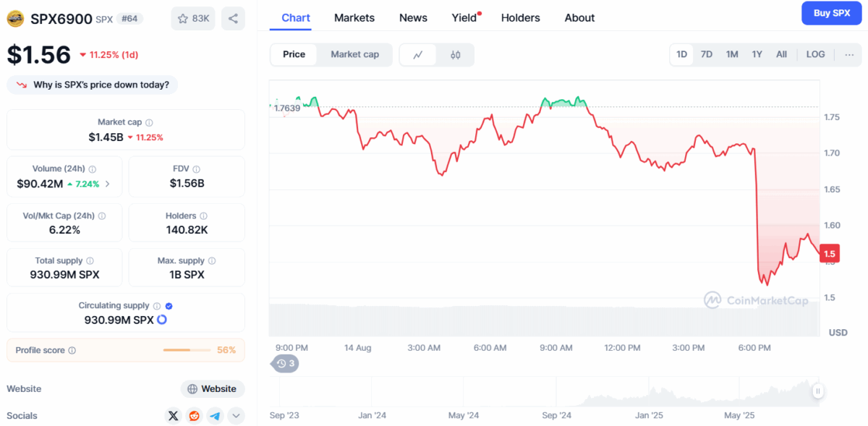Switch to candlestick chart view icon

pyautogui.click(x=456, y=55)
